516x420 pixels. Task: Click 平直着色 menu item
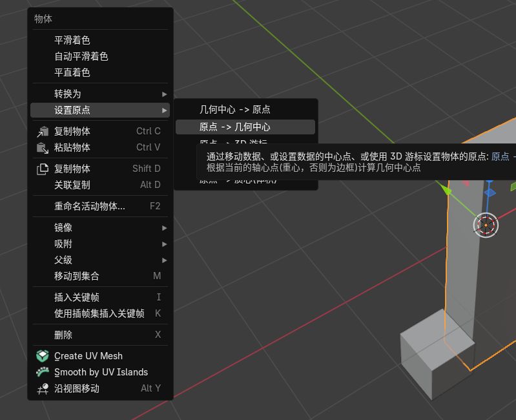[100, 72]
